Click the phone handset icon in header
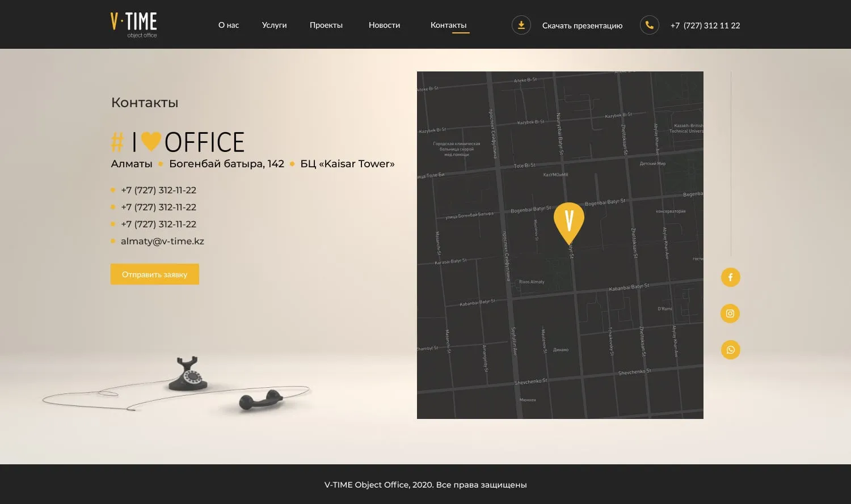Image resolution: width=851 pixels, height=504 pixels. [649, 25]
